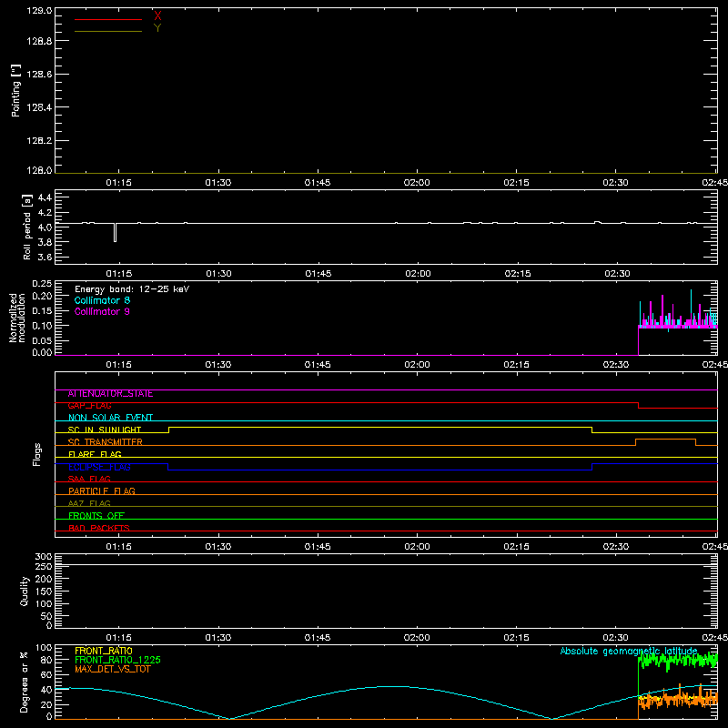Click the 0.05 modulation tick label
728x728 pixels.
[x=42, y=340]
